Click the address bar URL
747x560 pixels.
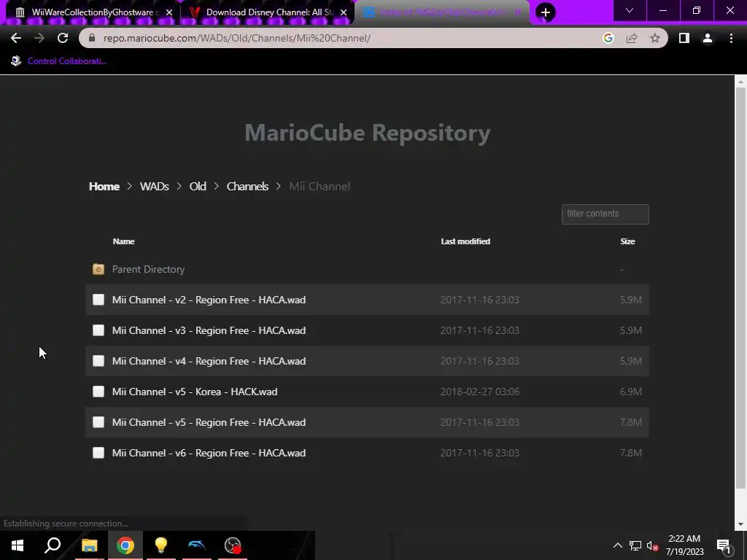(x=237, y=38)
